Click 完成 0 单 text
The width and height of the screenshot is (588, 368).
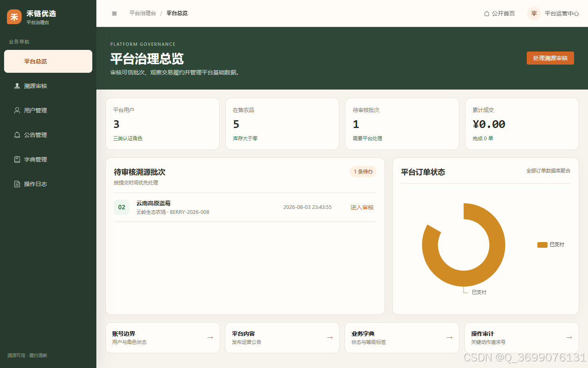[483, 139]
